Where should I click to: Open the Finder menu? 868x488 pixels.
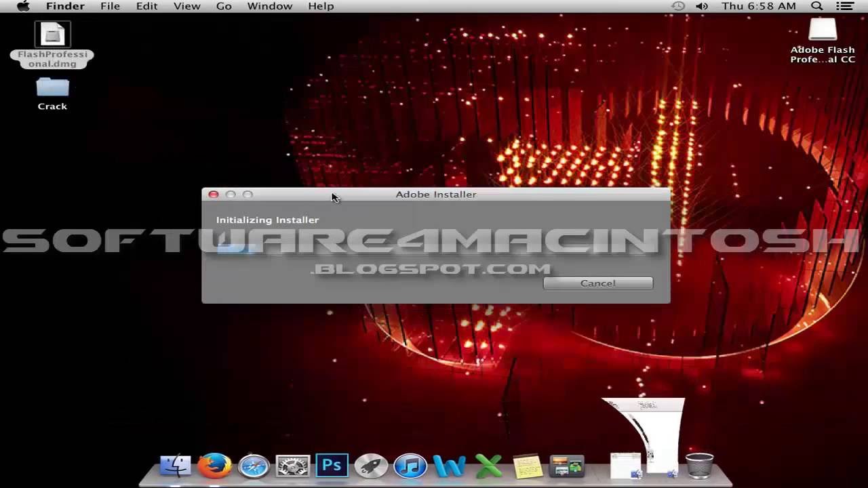[x=65, y=6]
